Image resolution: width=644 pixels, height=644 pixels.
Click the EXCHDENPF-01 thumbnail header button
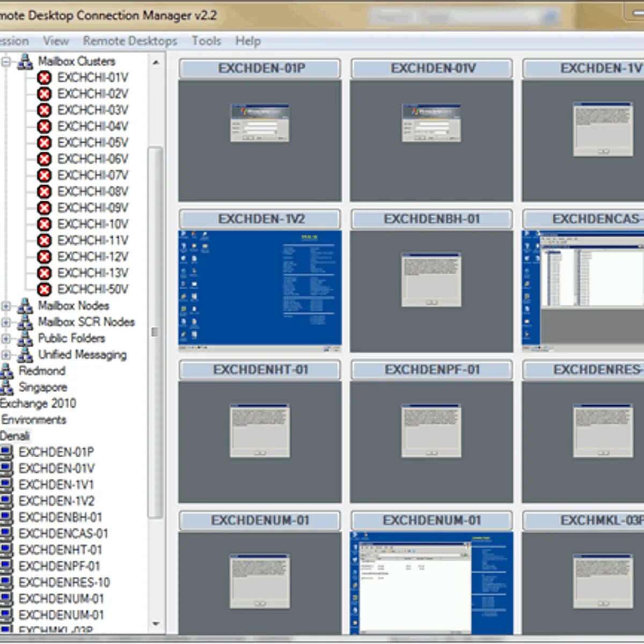(x=432, y=370)
